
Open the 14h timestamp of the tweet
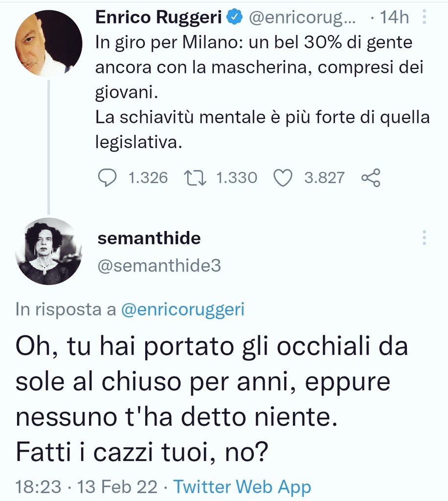tap(395, 18)
